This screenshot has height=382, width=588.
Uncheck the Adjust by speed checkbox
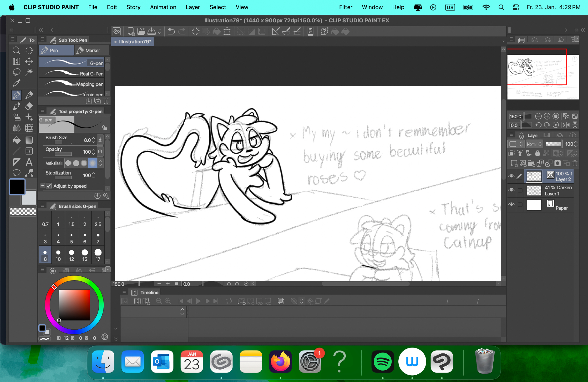tap(49, 186)
